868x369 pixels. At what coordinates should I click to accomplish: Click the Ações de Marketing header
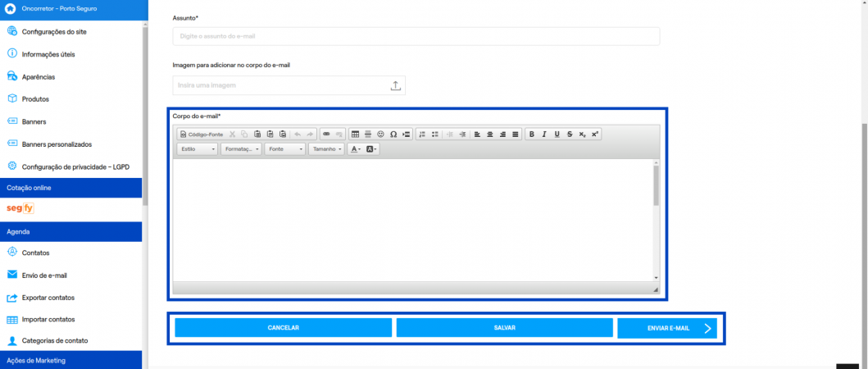70,360
